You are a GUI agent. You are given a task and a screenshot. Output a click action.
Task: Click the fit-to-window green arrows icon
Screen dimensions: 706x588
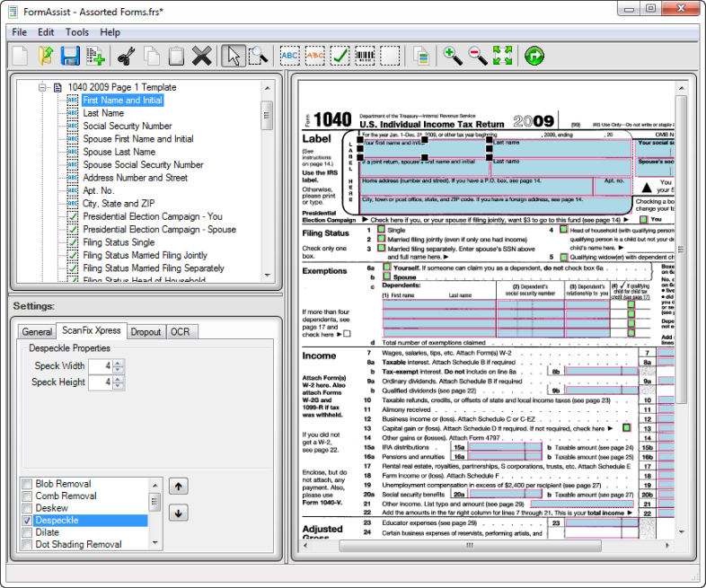pyautogui.click(x=502, y=56)
